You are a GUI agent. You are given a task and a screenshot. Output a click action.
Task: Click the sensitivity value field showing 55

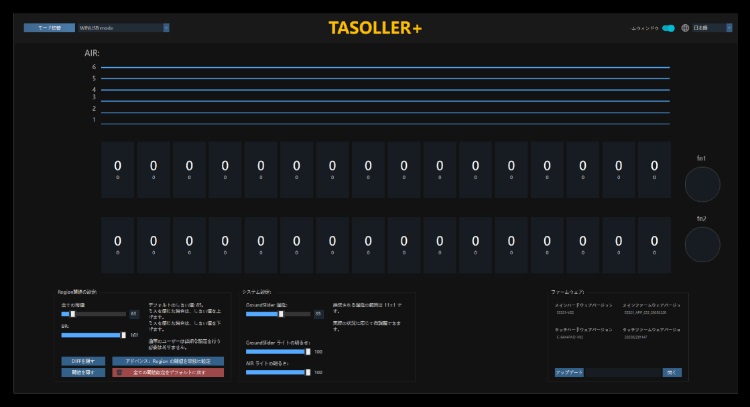[318, 314]
